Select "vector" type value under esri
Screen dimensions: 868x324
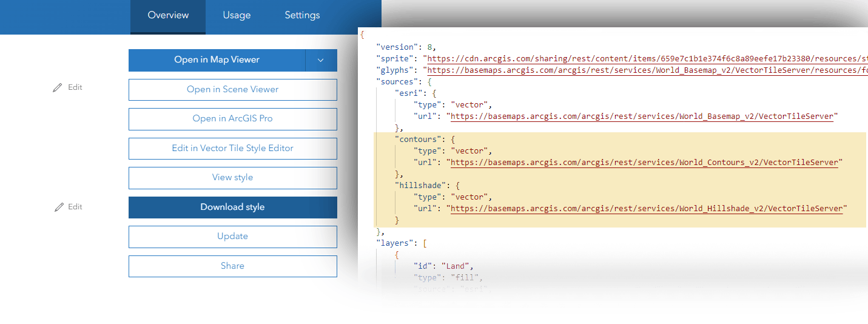pos(469,104)
